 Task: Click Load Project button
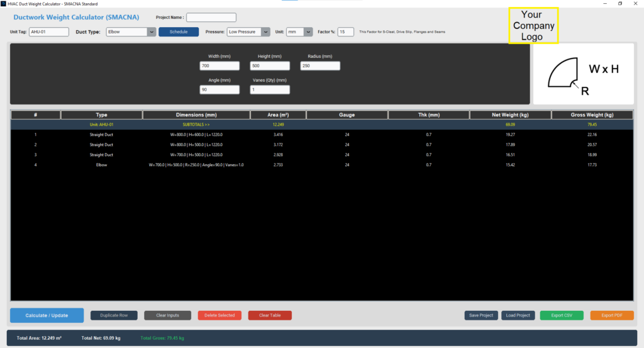coord(518,315)
